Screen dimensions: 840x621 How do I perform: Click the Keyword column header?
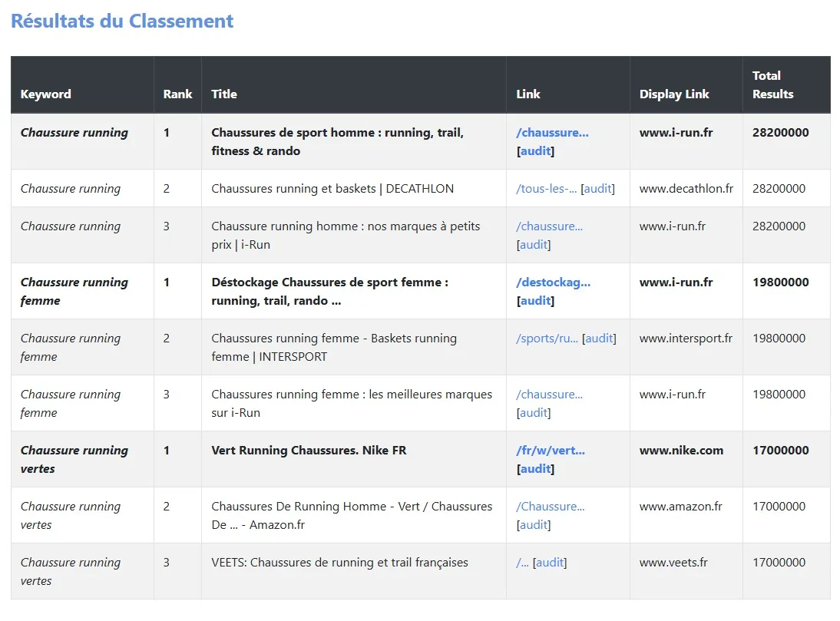46,94
